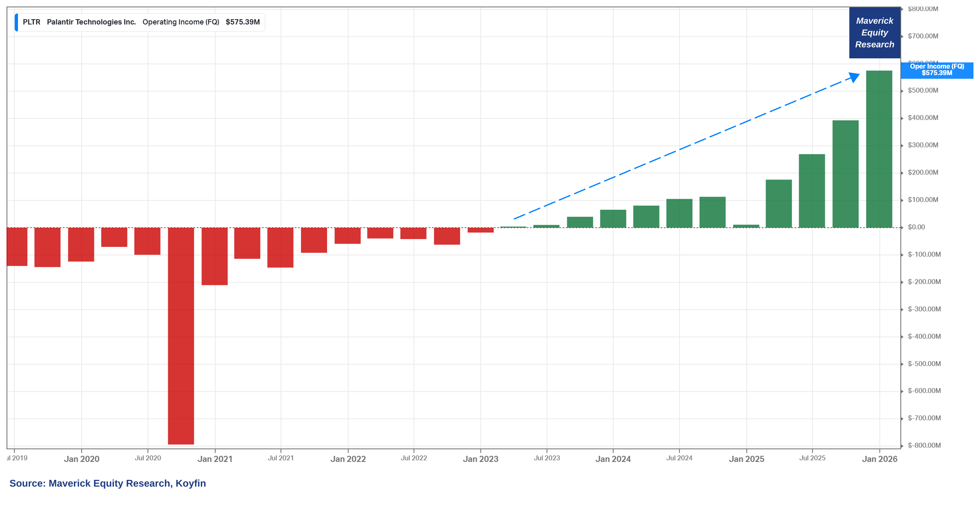The height and width of the screenshot is (506, 980).
Task: Click the PLTR ticker label in legend
Action: click(x=31, y=22)
